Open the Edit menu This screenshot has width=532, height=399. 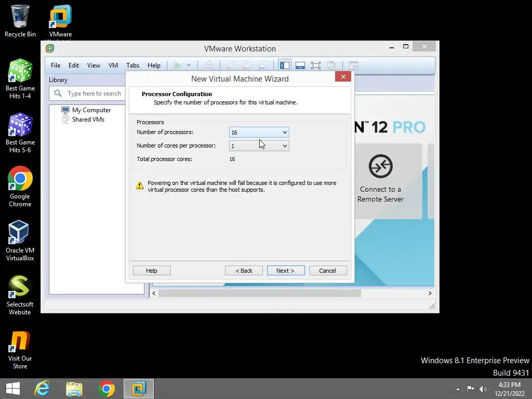(74, 65)
